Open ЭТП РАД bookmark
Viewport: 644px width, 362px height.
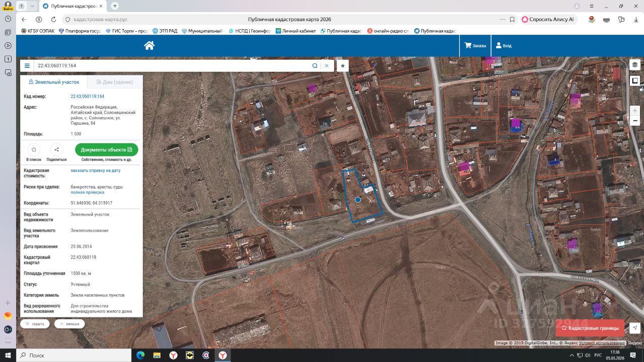165,31
